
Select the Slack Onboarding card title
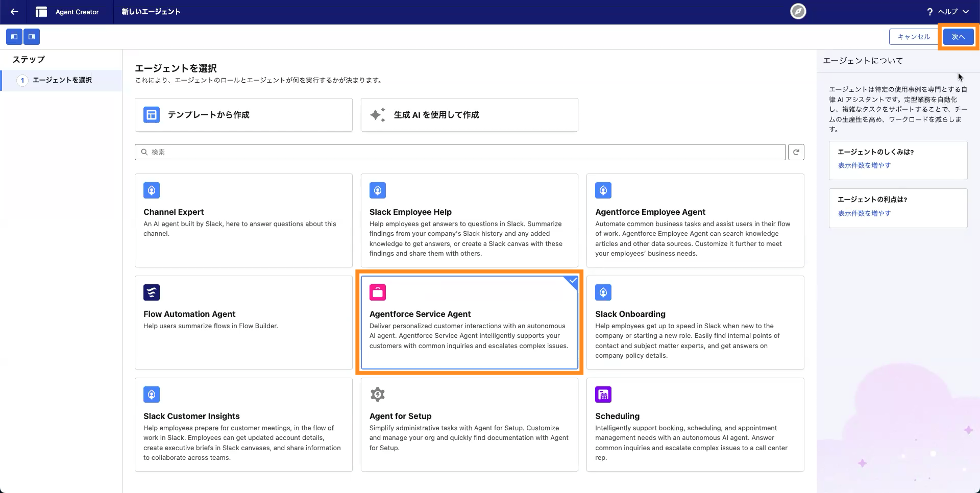coord(630,314)
